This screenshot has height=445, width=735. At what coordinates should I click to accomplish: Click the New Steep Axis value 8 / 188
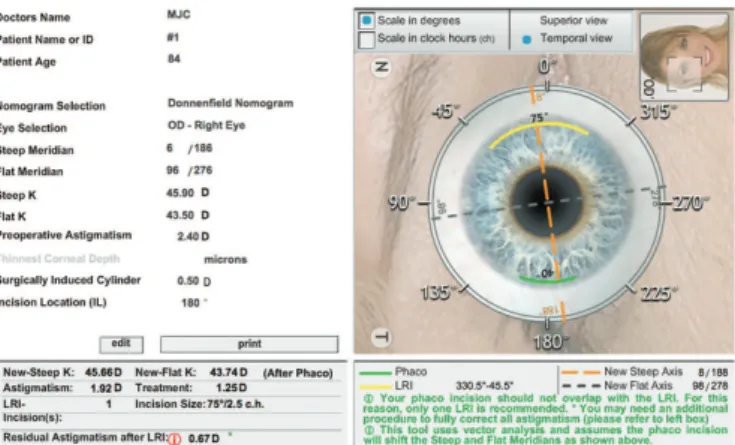(x=713, y=372)
